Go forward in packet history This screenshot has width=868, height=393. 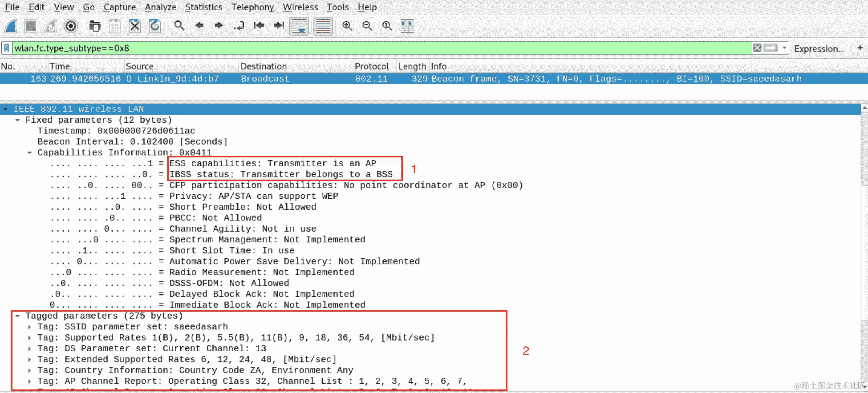(x=219, y=26)
